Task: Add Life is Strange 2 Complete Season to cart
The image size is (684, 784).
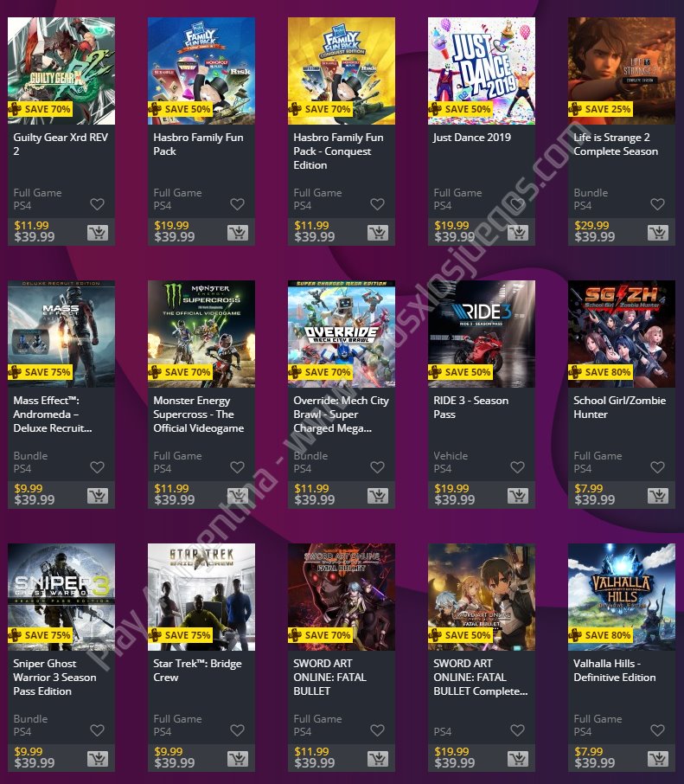Action: click(x=657, y=233)
